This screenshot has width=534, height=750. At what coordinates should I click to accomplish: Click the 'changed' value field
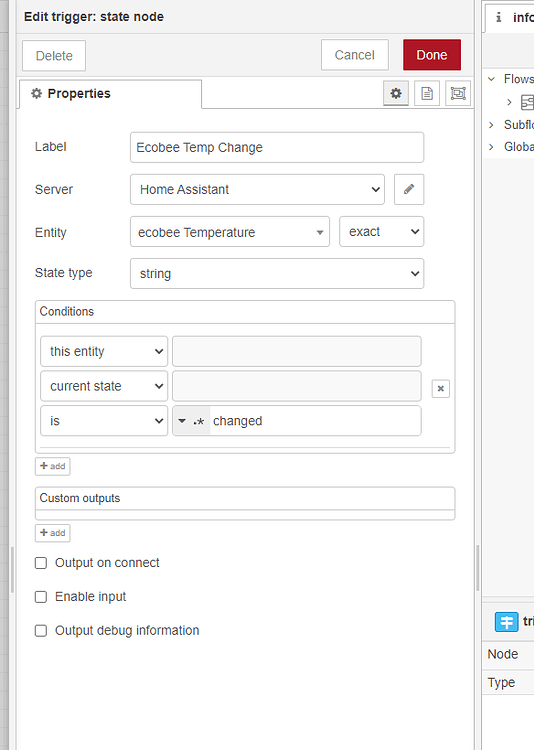click(x=315, y=421)
